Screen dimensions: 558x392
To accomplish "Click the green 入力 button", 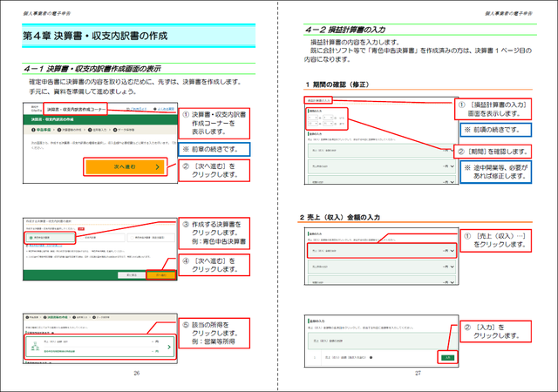I will [x=447, y=357].
